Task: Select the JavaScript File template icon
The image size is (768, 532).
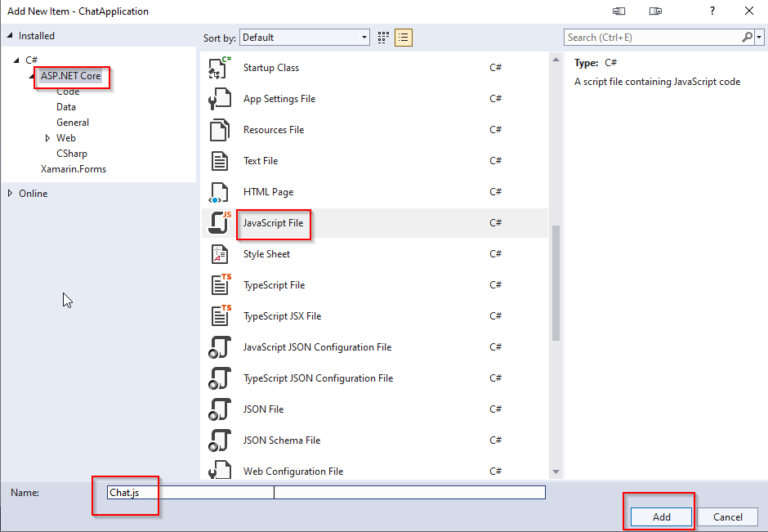Action: pos(219,223)
